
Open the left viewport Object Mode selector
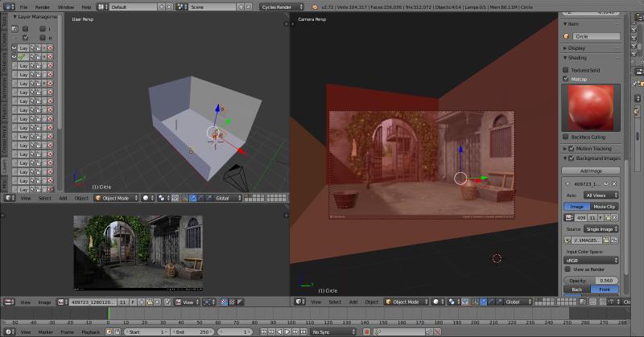[x=115, y=198]
